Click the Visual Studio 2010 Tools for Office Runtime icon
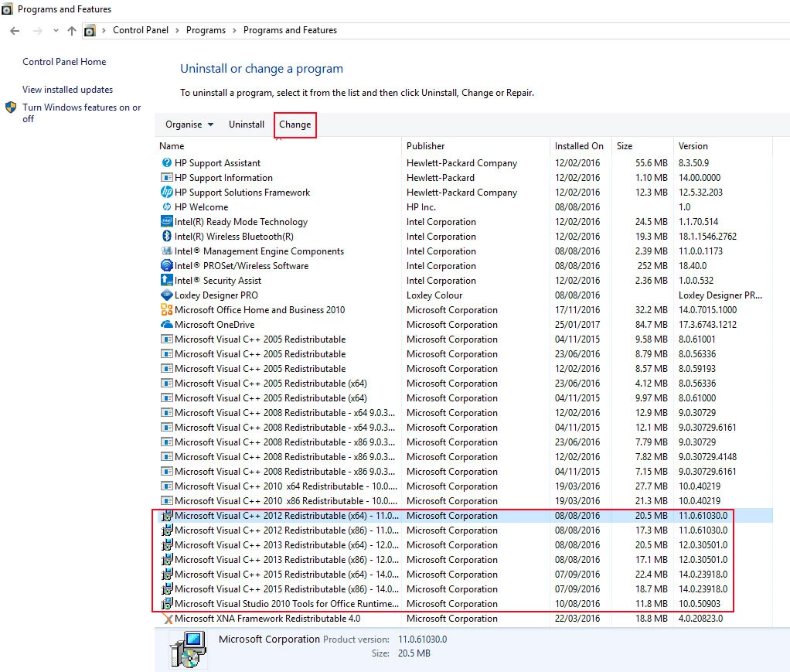Image resolution: width=790 pixels, height=672 pixels. click(x=166, y=603)
